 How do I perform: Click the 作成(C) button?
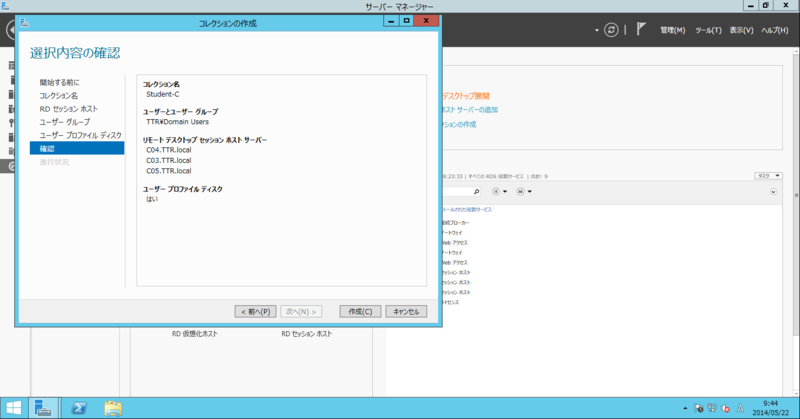pos(360,311)
